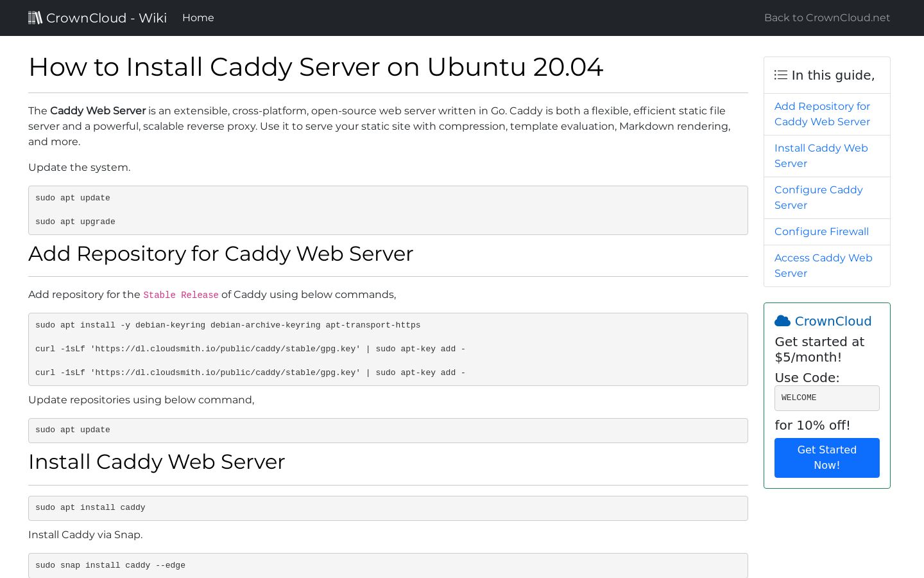Click the blue cloud icon in promo card
This screenshot has width=924, height=578.
(x=782, y=321)
